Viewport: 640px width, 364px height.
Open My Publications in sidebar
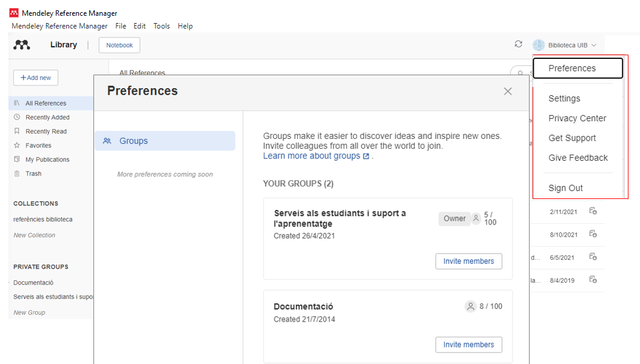pyautogui.click(x=47, y=160)
